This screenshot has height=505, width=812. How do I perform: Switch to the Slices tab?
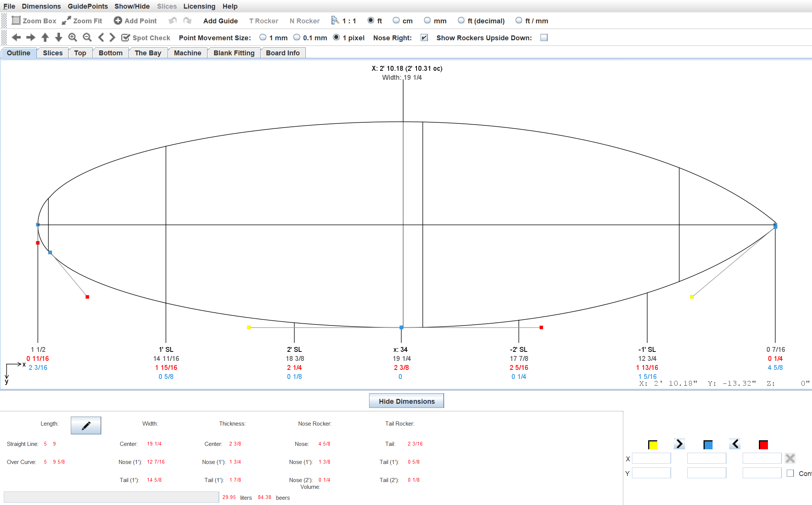[53, 53]
